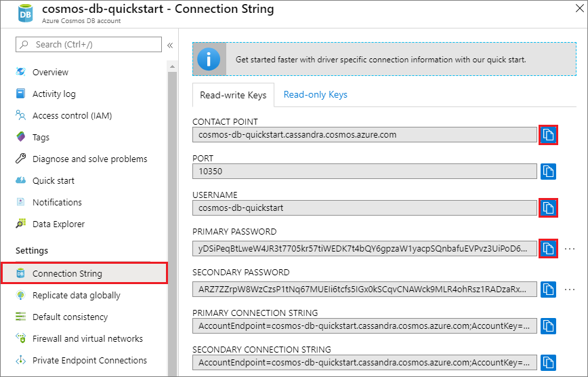The height and width of the screenshot is (377, 588).
Task: Click sidebar scrollbar up arrow
Action: [x=173, y=67]
